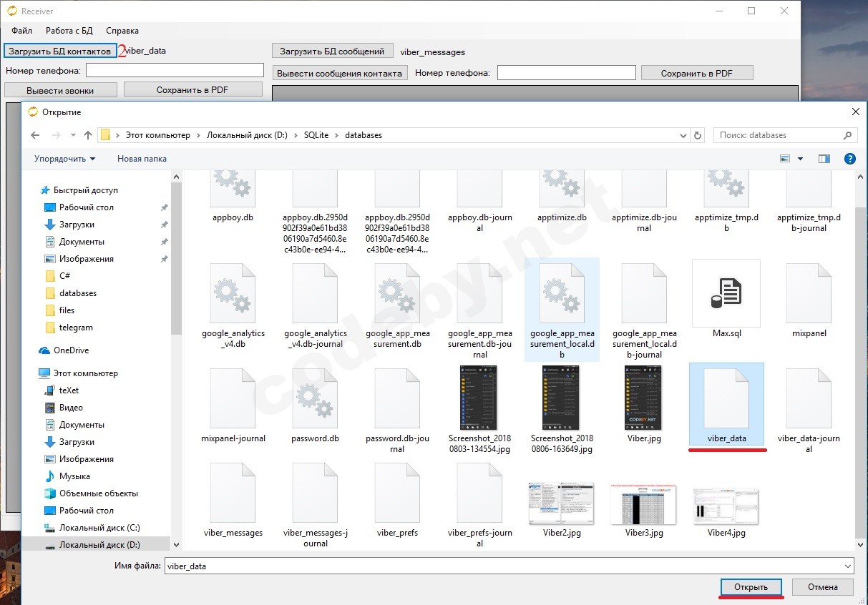Click the databases search field
868x605 pixels.
[779, 135]
